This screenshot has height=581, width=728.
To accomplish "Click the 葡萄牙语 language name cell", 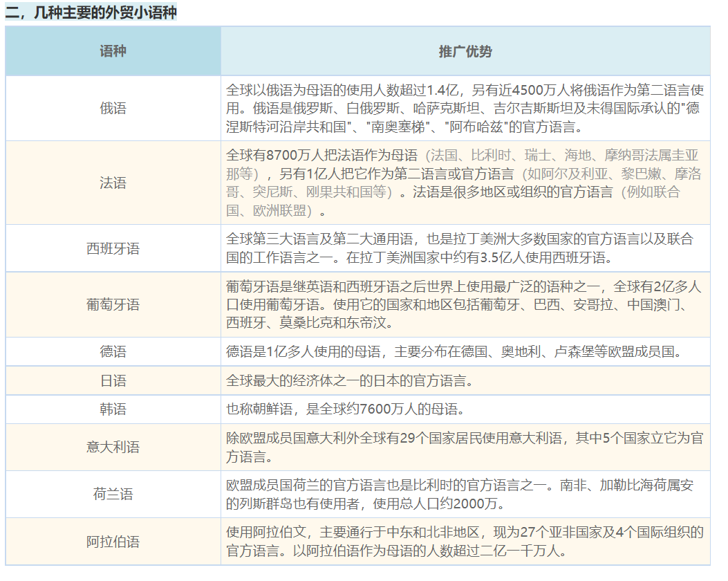I will (113, 305).
